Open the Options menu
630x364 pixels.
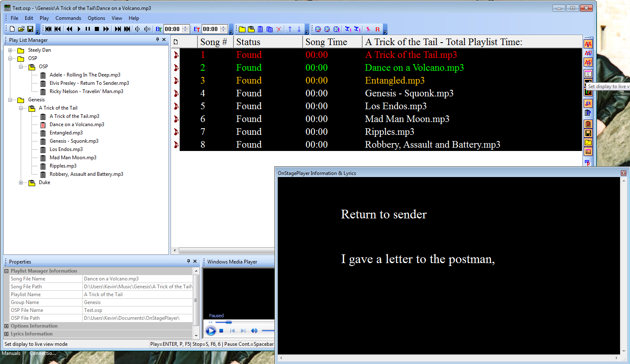[x=96, y=18]
